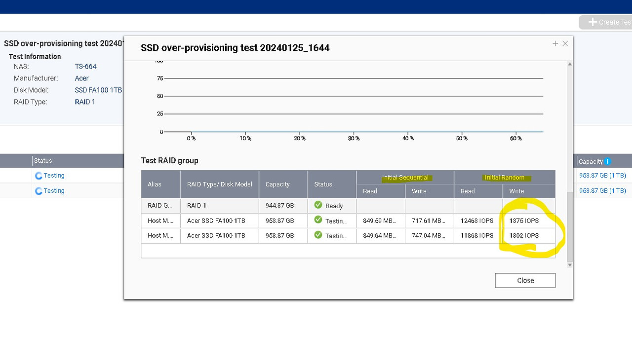
Task: Click RAID 1 value in Test Information
Action: [85, 102]
